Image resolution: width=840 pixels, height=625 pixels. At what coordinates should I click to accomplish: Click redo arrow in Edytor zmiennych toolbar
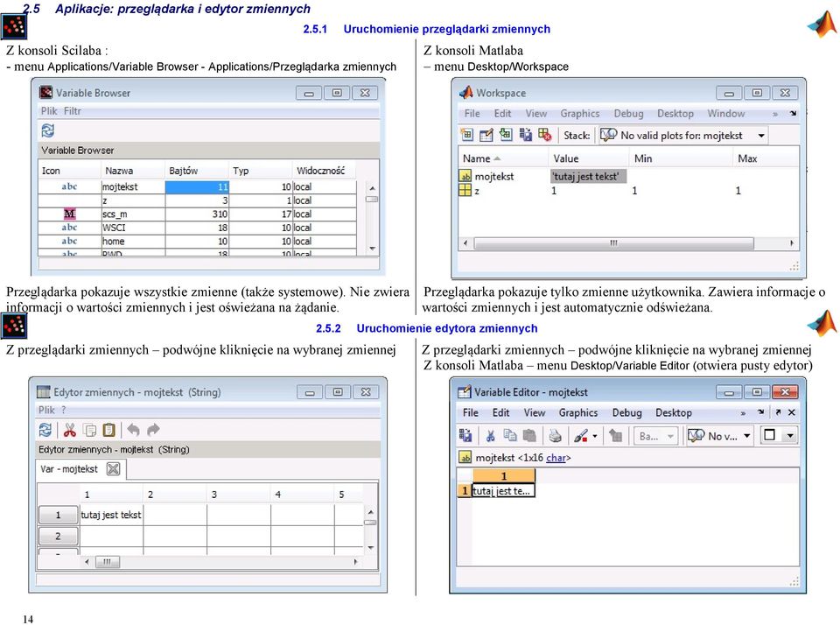(x=153, y=430)
